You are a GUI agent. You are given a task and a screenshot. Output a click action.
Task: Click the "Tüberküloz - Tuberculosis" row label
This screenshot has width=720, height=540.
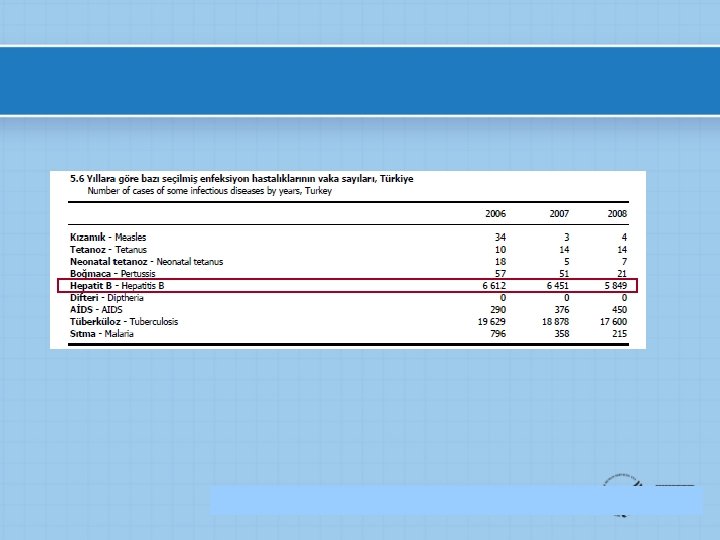point(124,321)
